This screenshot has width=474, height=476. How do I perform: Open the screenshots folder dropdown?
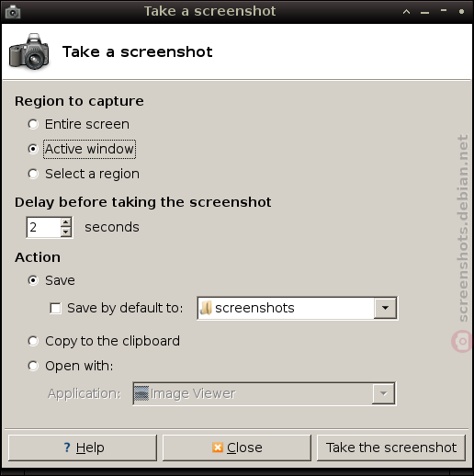[385, 308]
